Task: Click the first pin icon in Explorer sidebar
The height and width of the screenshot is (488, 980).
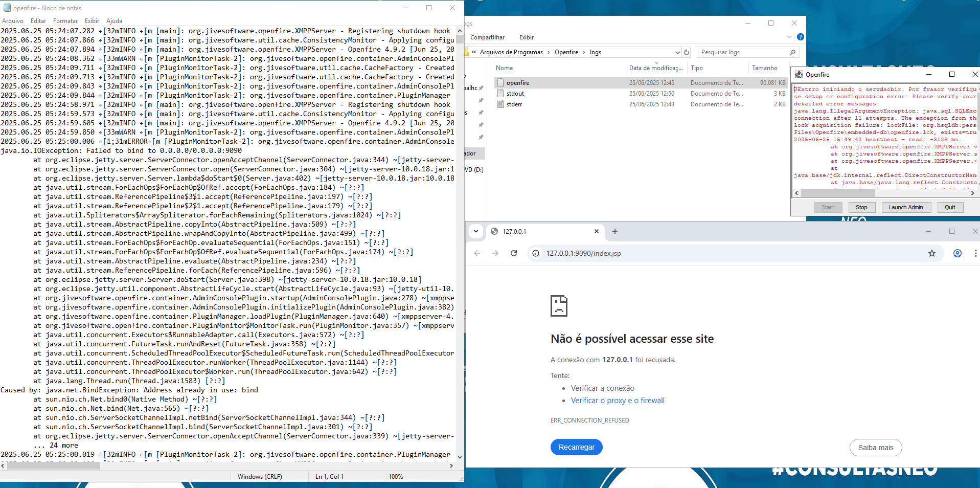Action: [481, 88]
